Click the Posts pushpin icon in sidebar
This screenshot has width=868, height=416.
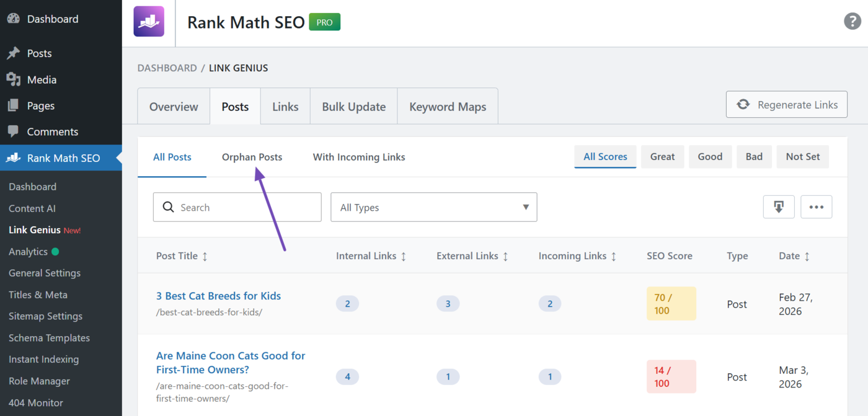tap(13, 53)
